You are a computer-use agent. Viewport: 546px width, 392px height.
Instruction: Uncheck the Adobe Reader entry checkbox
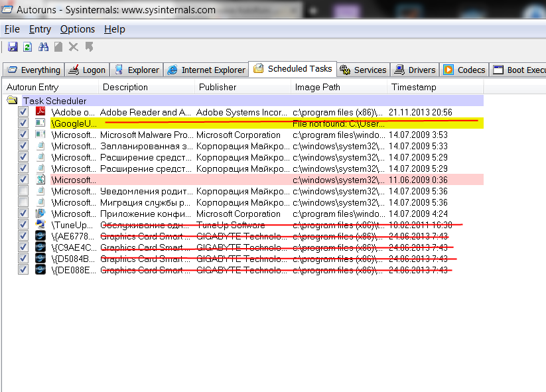[23, 111]
